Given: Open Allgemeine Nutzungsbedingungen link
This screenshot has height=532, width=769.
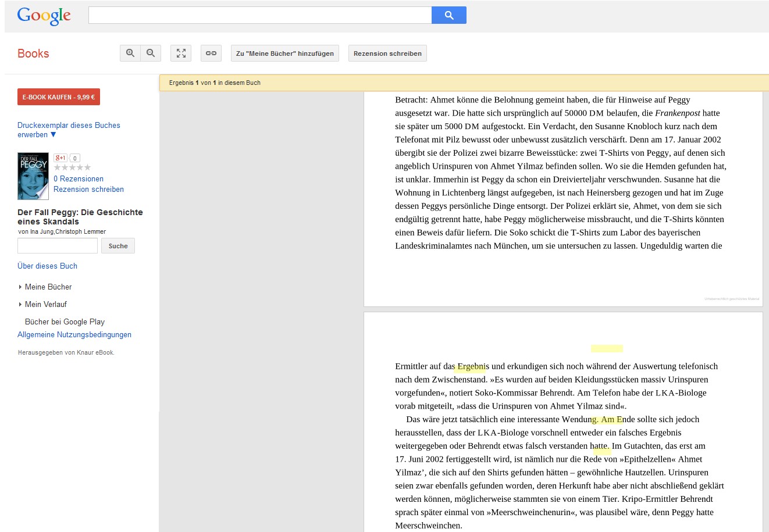Looking at the screenshot, I should [x=74, y=335].
